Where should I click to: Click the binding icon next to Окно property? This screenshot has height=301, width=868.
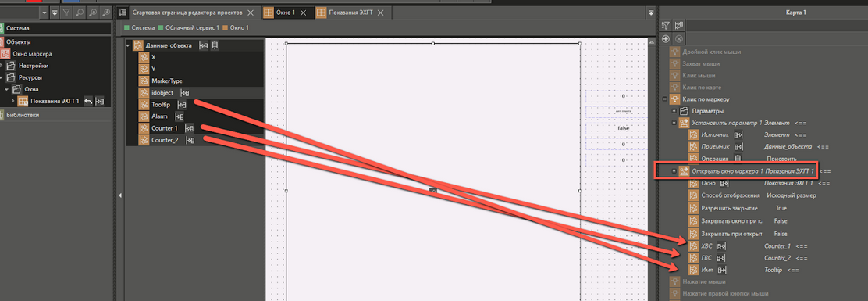tap(724, 183)
